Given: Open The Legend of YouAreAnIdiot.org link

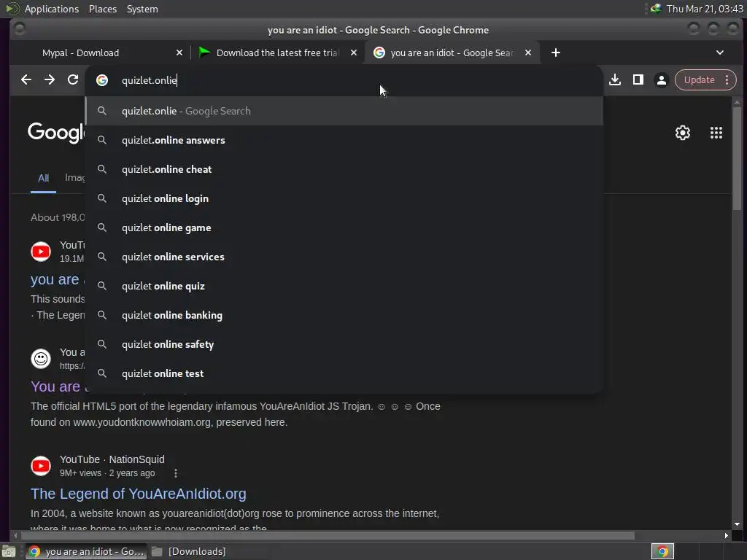Looking at the screenshot, I should (x=138, y=494).
